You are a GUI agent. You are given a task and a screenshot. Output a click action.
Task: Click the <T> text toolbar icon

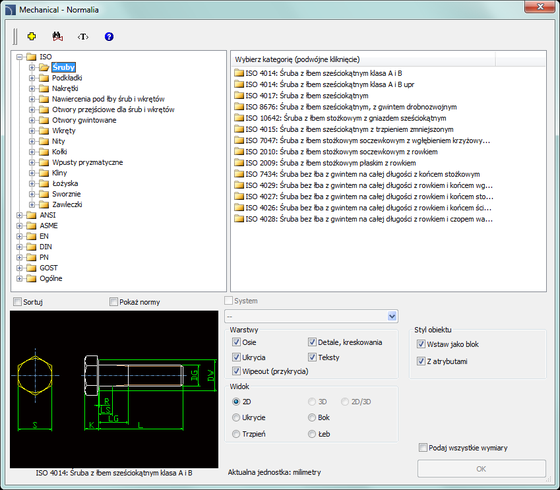83,36
